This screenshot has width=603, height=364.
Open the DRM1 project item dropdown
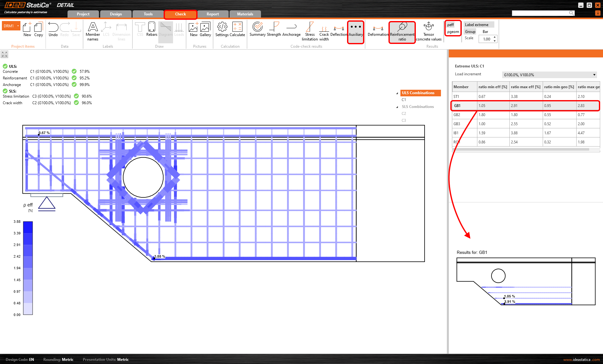(18, 26)
